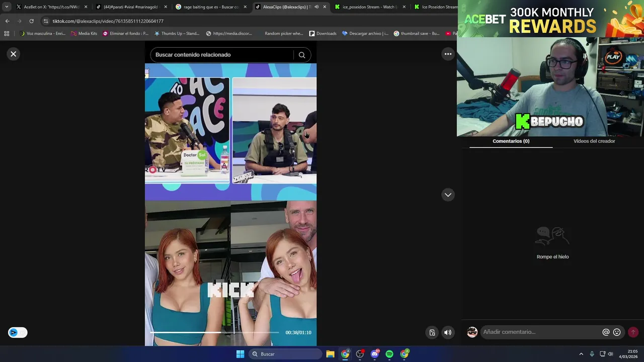The height and width of the screenshot is (362, 644).
Task: Close the AceBet on X tab
Action: click(x=86, y=7)
